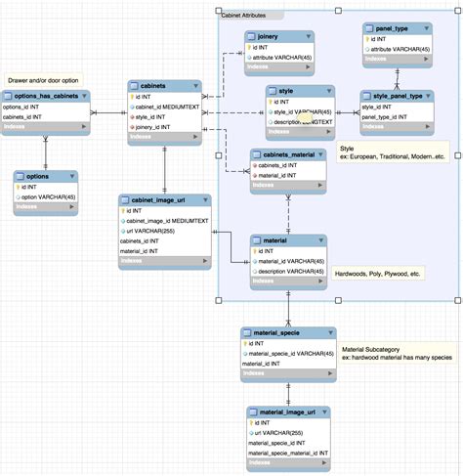Select the primary key icon in style table

pos(271,102)
